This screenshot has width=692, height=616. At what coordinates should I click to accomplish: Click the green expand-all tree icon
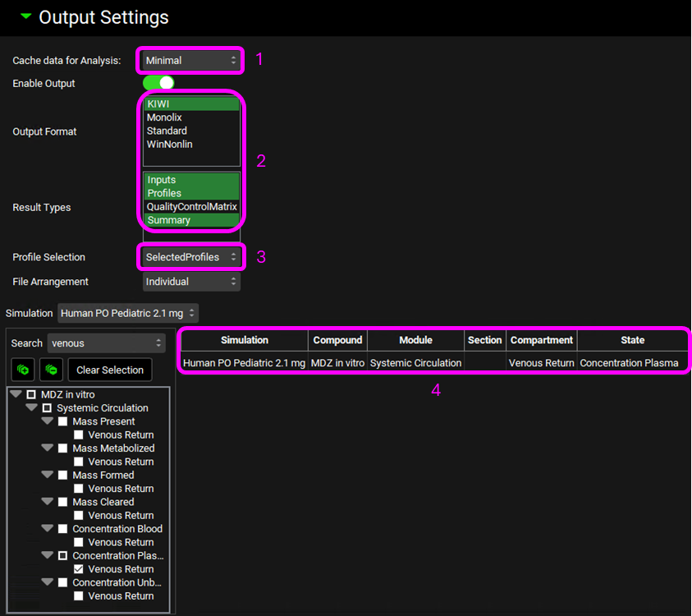23,370
